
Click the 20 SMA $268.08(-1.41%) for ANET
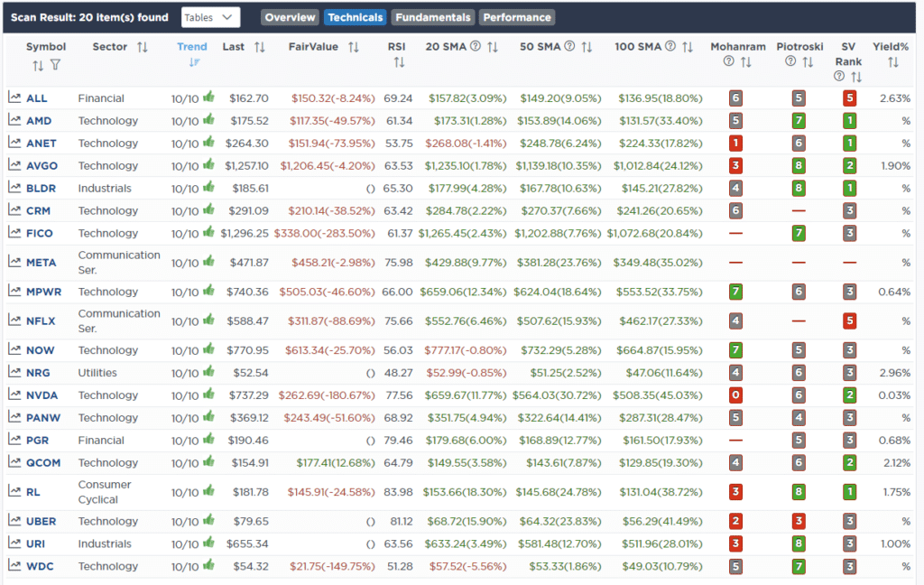[x=466, y=144]
